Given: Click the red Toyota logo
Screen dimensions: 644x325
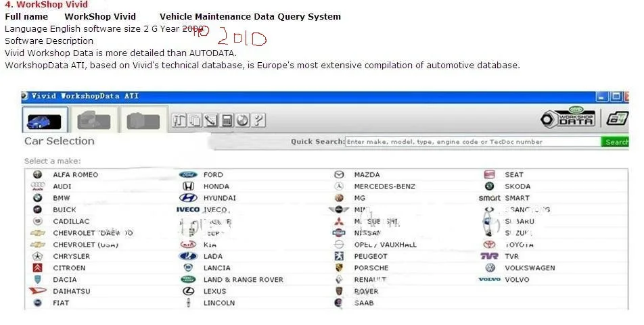Looking at the screenshot, I should click(490, 245).
